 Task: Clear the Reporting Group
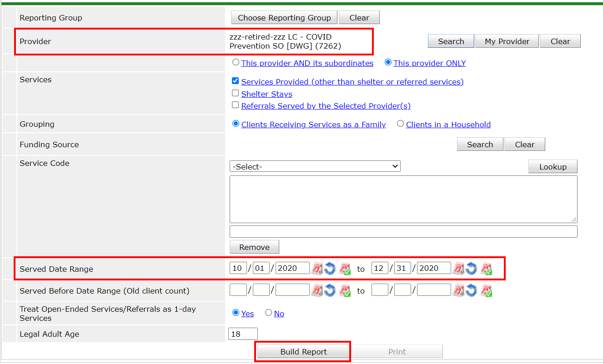(359, 18)
